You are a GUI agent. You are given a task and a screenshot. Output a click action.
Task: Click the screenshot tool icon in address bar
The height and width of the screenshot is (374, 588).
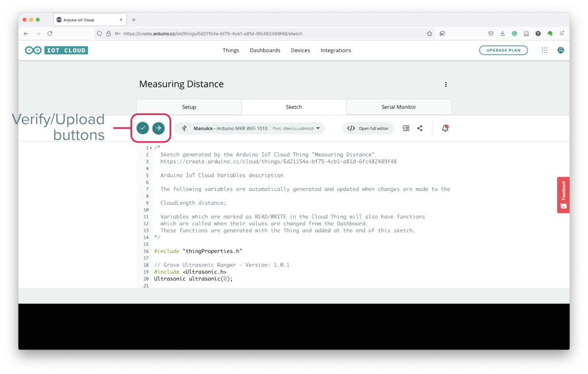coord(442,33)
